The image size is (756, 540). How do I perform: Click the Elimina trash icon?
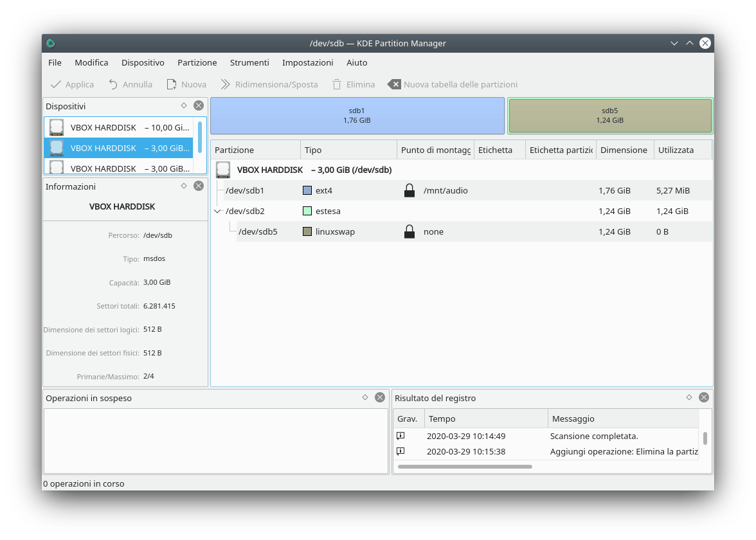(337, 84)
